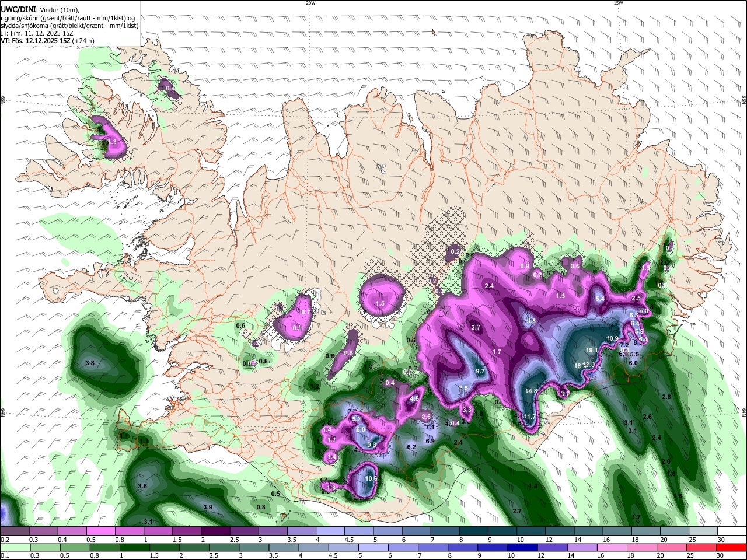Click the 5.7 precipitation value
Image resolution: width=747 pixels, height=560 pixels.
click(358, 419)
